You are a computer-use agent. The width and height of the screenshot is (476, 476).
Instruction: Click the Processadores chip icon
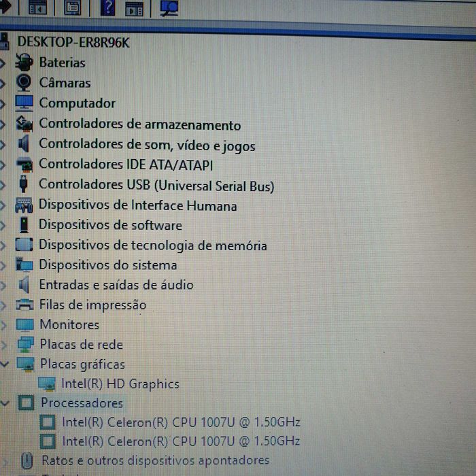click(x=26, y=403)
